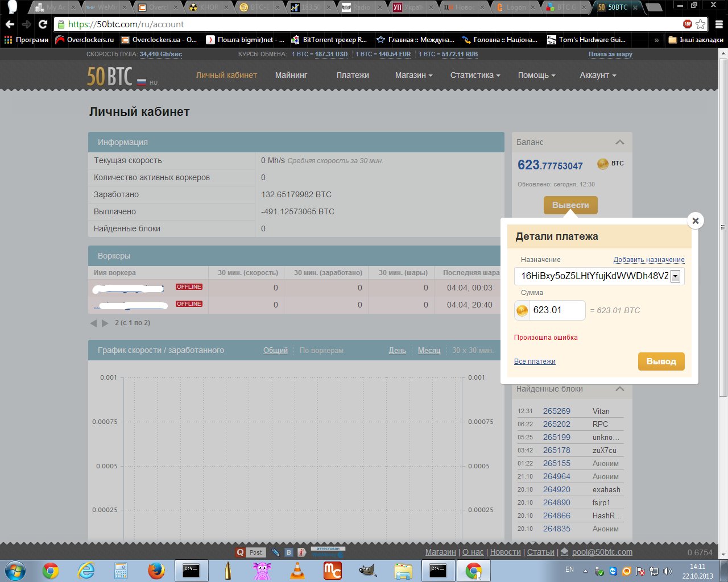Launch Firefox from the taskbar

(156, 570)
